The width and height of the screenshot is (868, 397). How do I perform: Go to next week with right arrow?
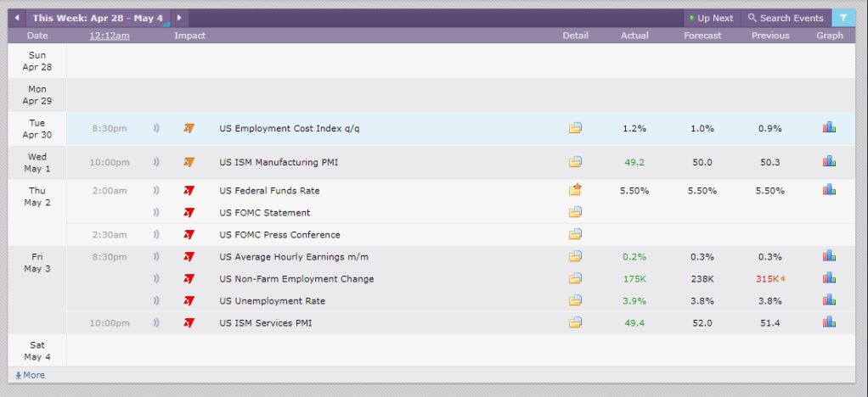point(179,18)
